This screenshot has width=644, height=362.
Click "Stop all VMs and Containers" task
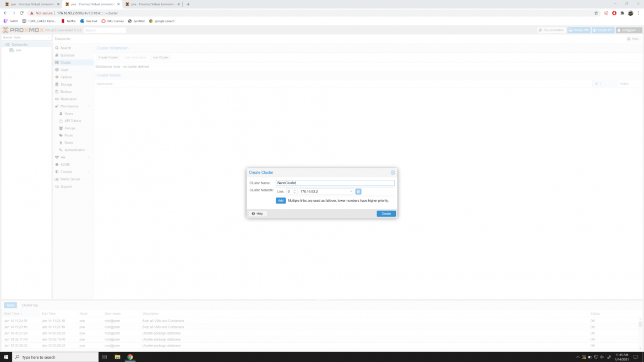pyautogui.click(x=163, y=327)
